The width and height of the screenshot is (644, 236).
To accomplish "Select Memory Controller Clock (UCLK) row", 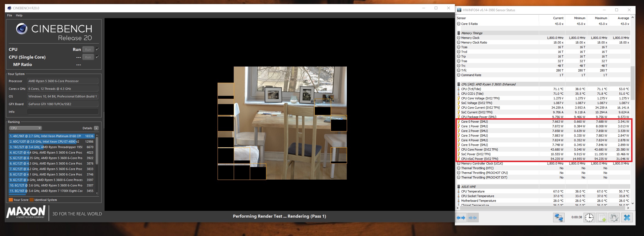I will coord(543,163).
